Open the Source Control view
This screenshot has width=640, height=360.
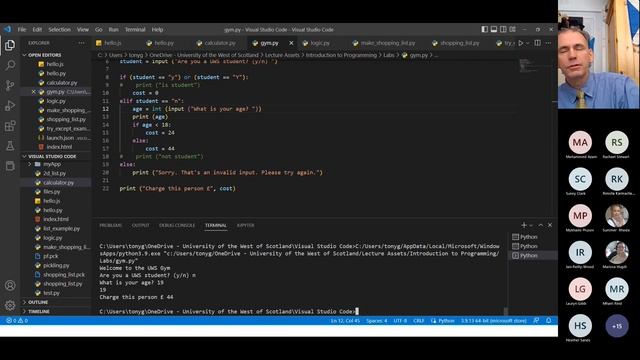10,85
